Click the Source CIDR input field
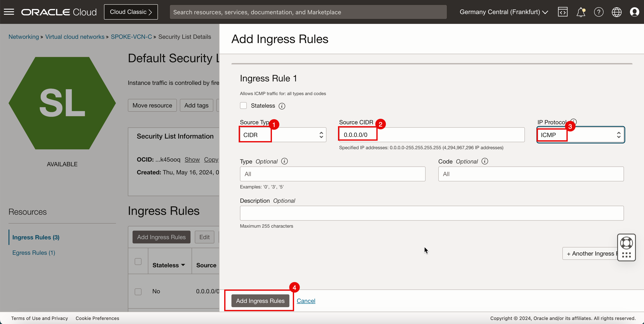Screen dimensions: 644x324 (431, 135)
